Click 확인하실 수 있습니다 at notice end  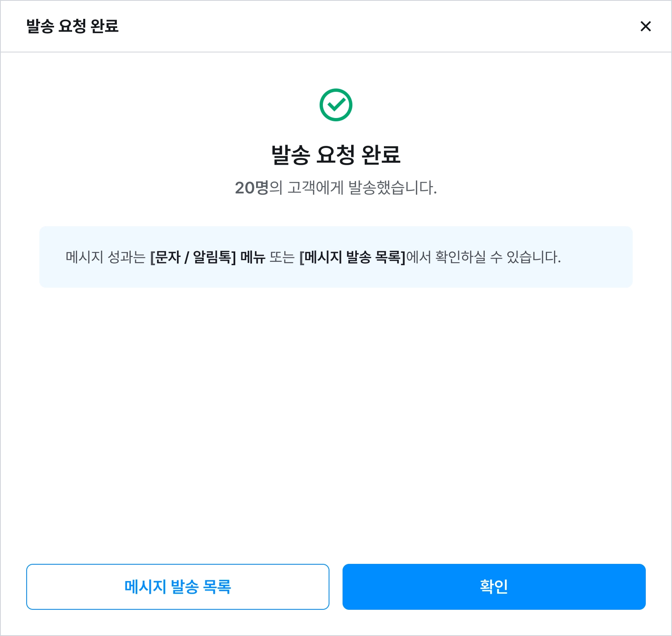[497, 257]
